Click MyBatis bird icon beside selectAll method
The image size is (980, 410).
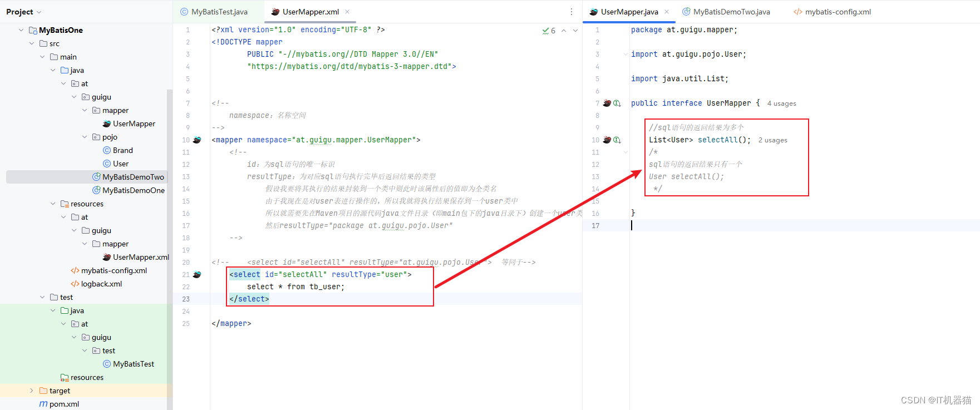[x=607, y=140]
